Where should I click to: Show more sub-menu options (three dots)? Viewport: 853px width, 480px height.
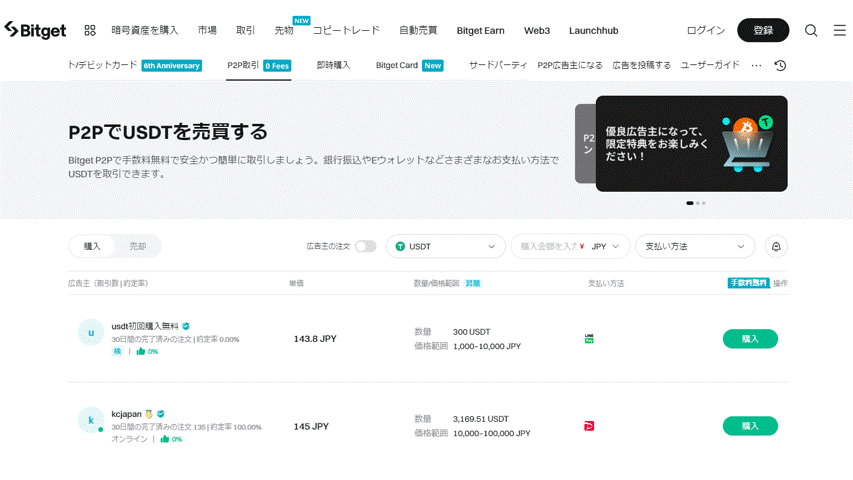756,65
